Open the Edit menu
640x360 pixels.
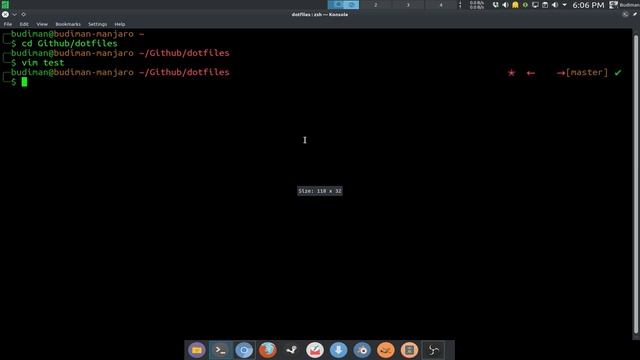24,24
